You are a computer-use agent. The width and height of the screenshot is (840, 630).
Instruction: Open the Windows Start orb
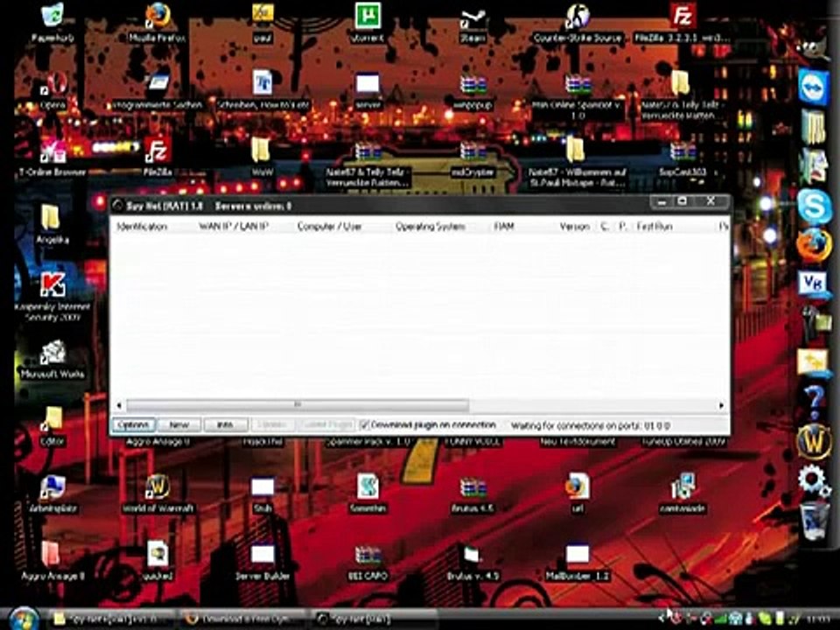tap(24, 619)
